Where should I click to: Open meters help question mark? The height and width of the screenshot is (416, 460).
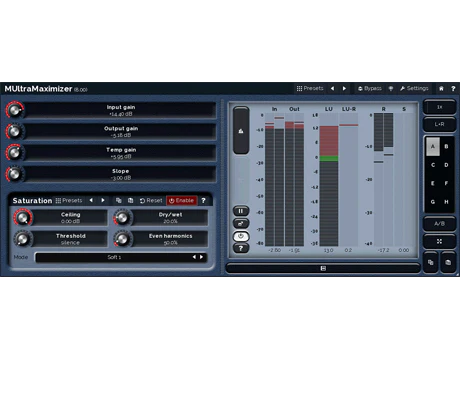coord(241,248)
